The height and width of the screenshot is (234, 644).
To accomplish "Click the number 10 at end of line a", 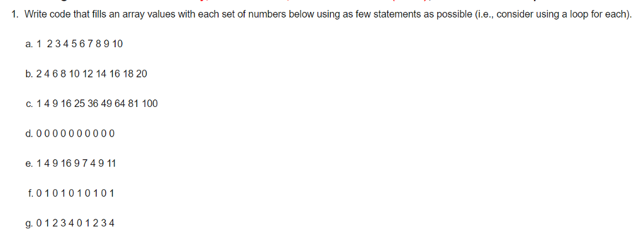I will pyautogui.click(x=118, y=44).
